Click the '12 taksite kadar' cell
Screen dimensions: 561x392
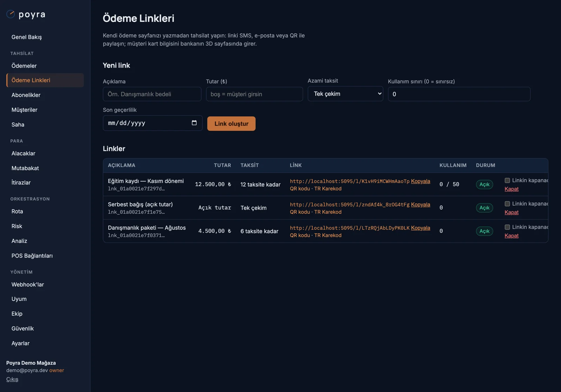pyautogui.click(x=261, y=185)
